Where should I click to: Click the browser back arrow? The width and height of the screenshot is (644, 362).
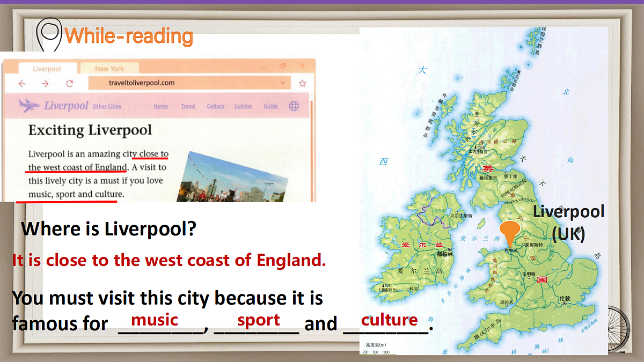pos(22,84)
